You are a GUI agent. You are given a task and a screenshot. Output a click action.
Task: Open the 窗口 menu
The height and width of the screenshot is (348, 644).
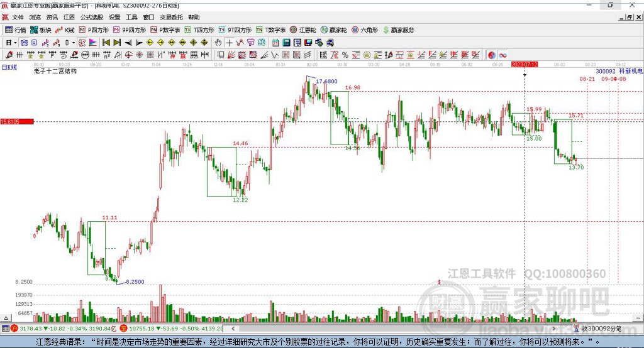tap(148, 17)
